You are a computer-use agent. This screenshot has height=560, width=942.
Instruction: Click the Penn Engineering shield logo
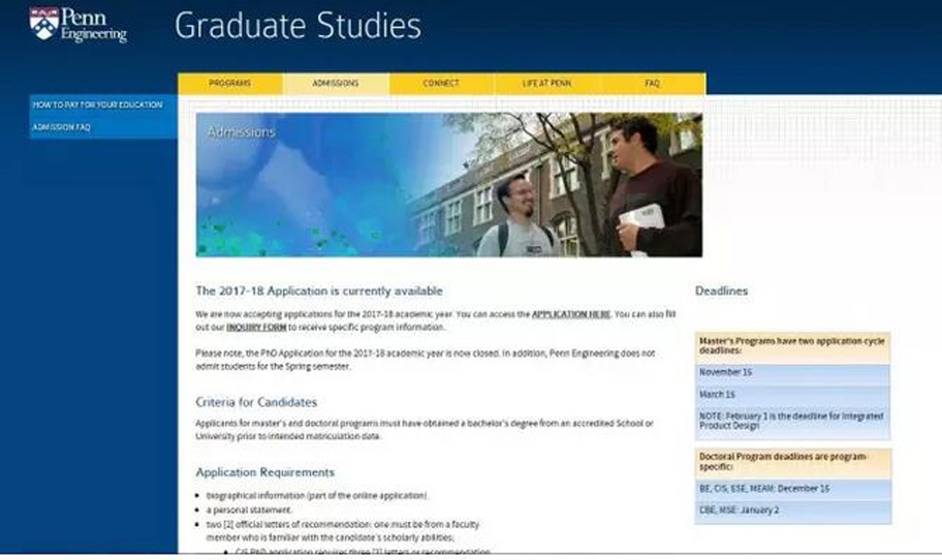point(45,24)
